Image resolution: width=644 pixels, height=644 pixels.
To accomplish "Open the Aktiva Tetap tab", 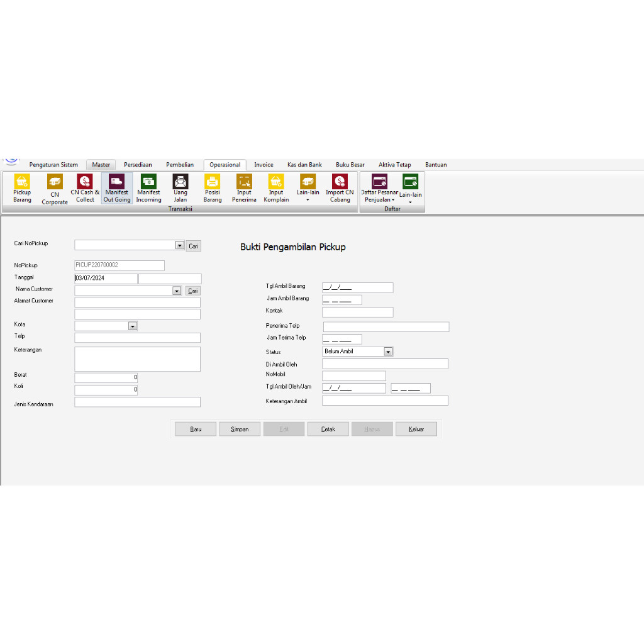I will tap(395, 165).
